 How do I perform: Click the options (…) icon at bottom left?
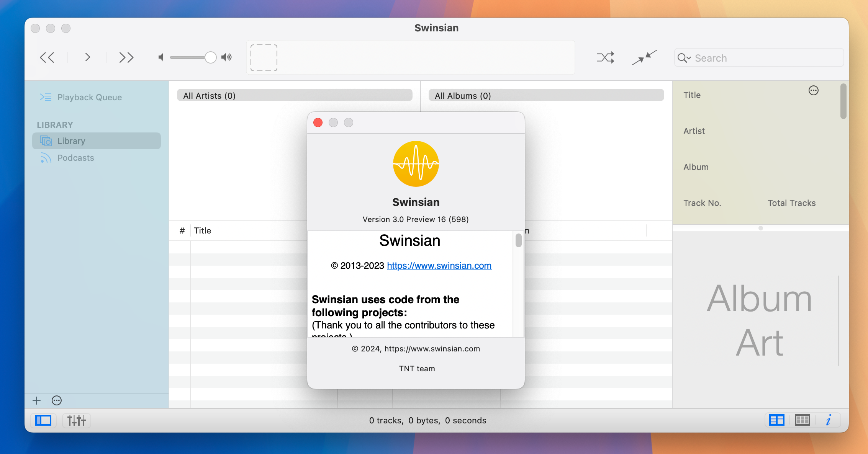(57, 401)
